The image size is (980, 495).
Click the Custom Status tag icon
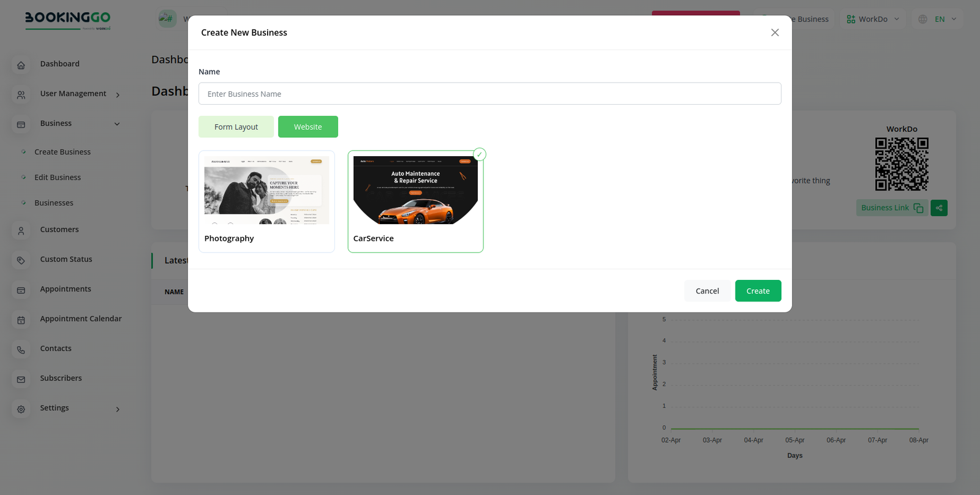[x=21, y=260]
